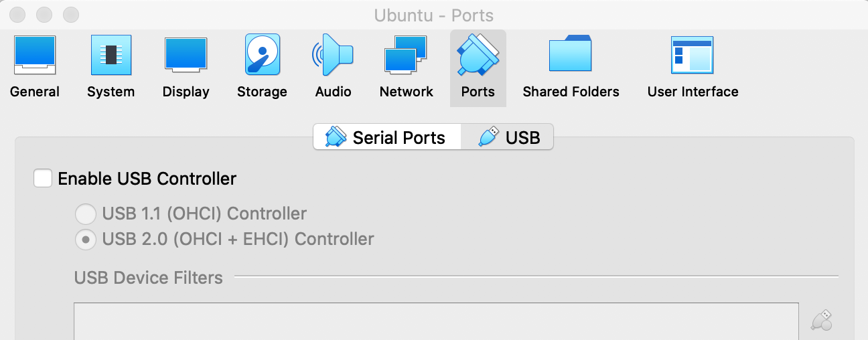Click the zoom window button
Image resolution: width=868 pixels, height=340 pixels.
point(70,14)
